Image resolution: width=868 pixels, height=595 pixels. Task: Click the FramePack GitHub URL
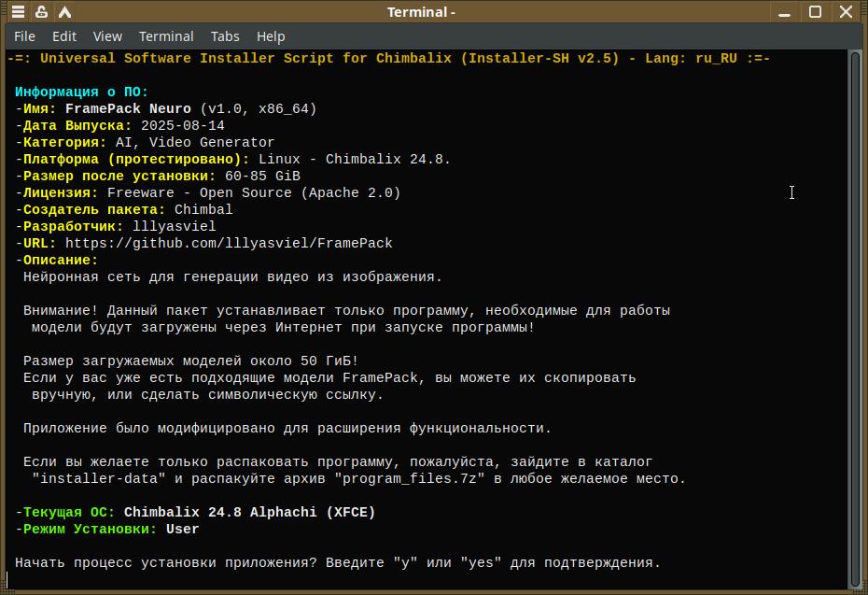(242, 244)
